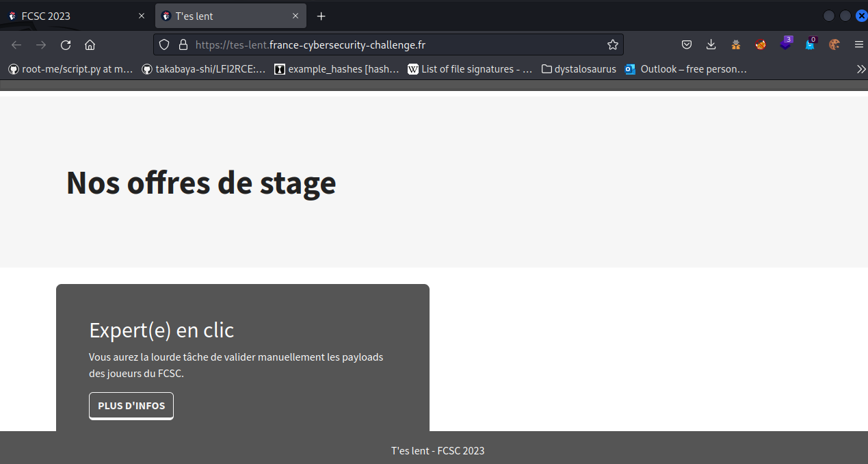Open the Wappalyzer extension with badge 3
The height and width of the screenshot is (464, 868).
point(785,45)
